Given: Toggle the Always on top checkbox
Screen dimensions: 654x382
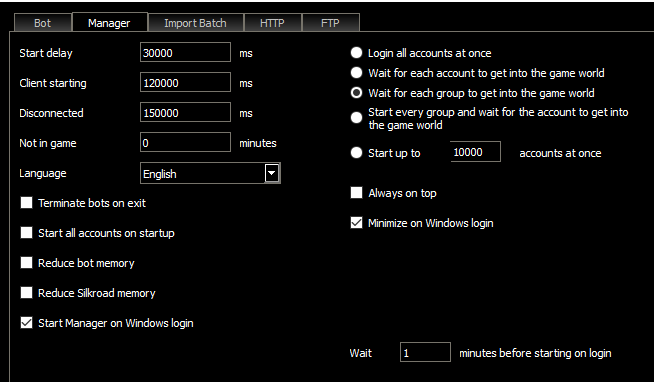Looking at the screenshot, I should 357,193.
